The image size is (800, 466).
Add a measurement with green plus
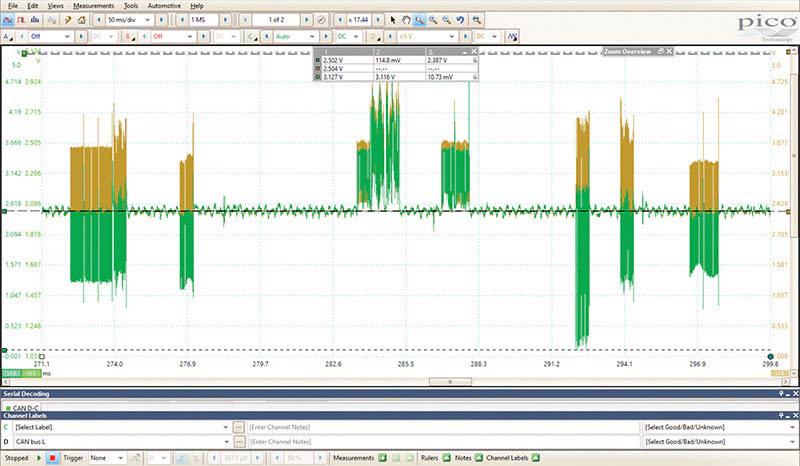click(x=382, y=458)
